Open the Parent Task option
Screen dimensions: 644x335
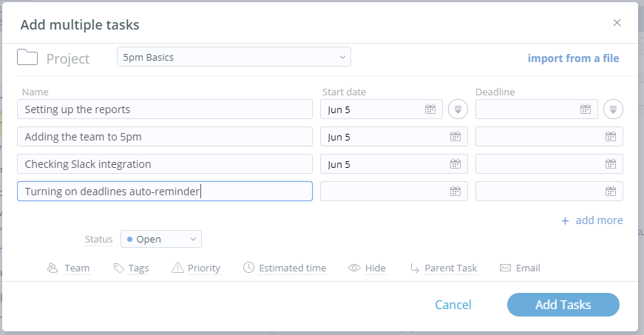tap(450, 268)
